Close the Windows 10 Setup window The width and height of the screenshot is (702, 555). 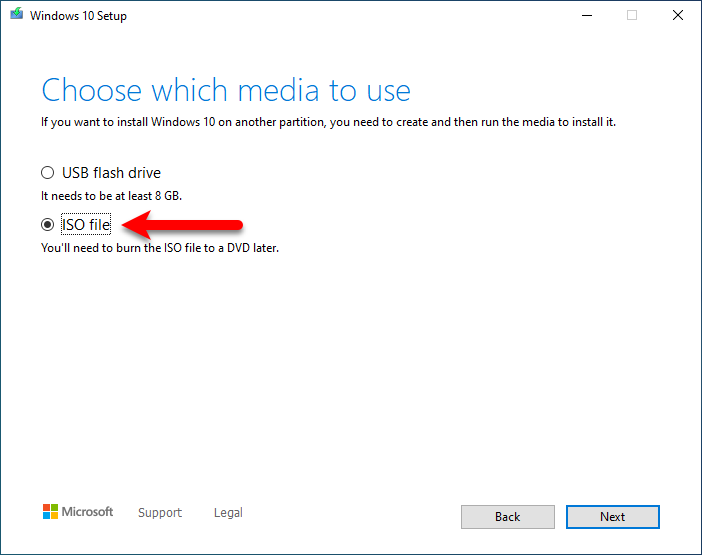(678, 15)
